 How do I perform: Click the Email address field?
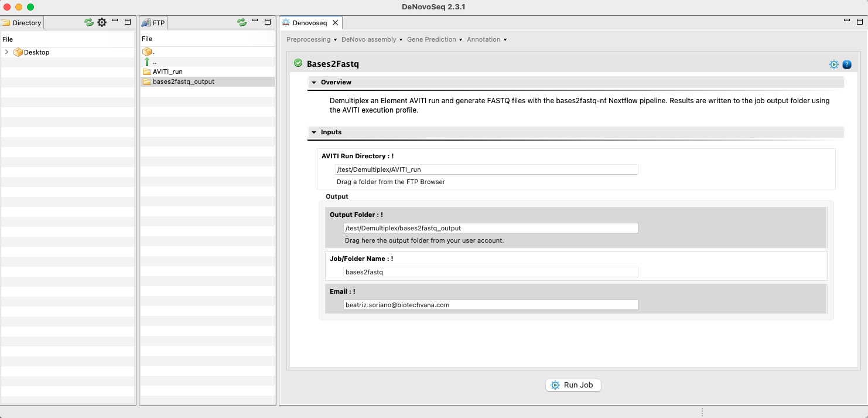(491, 305)
